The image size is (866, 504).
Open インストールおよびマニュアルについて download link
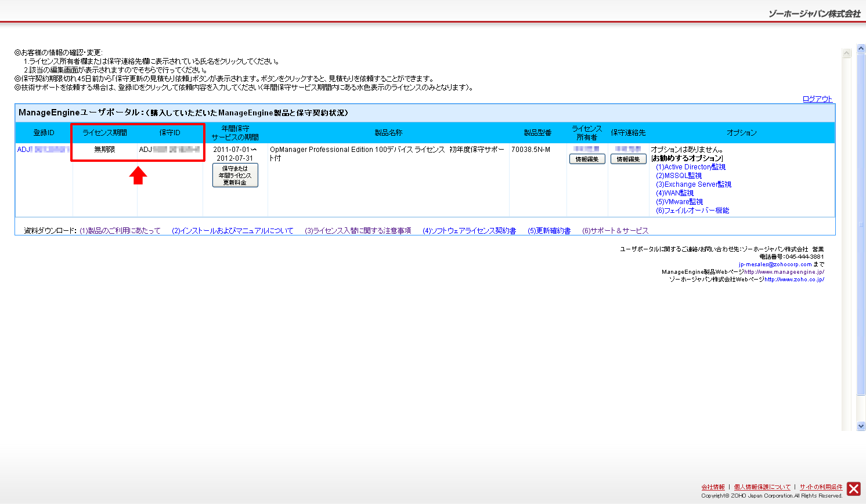(233, 231)
